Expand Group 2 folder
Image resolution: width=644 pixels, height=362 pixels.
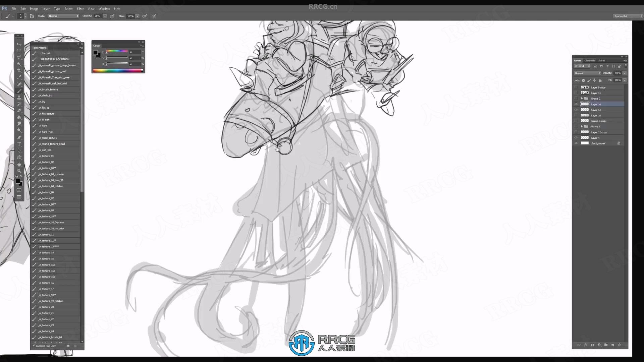[582, 99]
